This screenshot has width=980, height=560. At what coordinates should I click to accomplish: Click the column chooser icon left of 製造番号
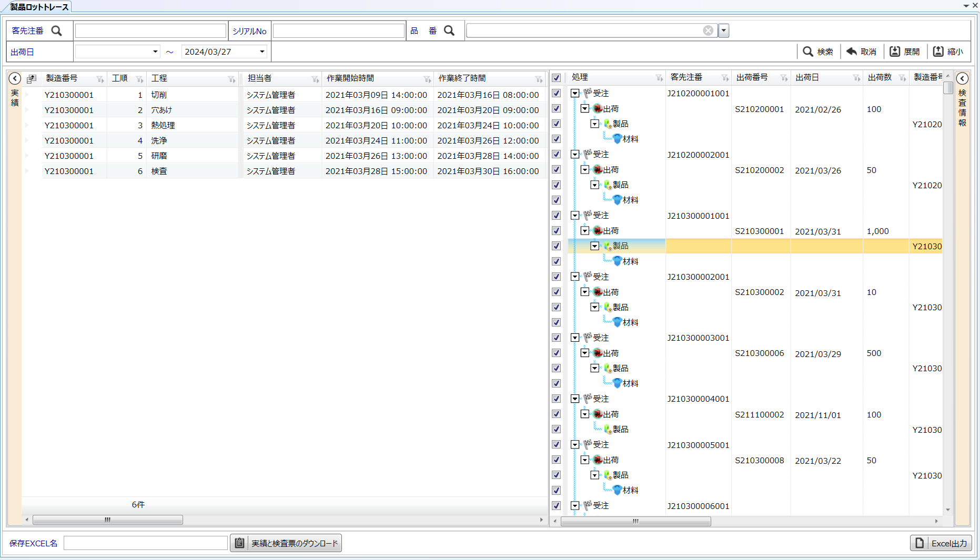[x=32, y=79]
